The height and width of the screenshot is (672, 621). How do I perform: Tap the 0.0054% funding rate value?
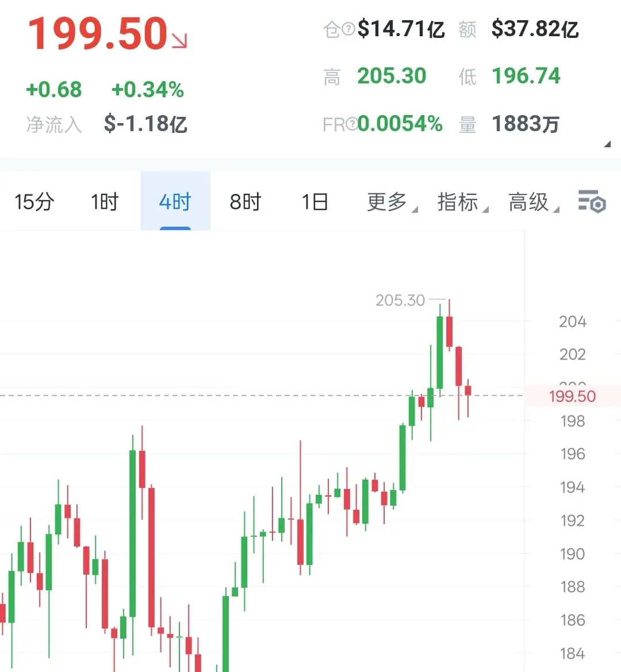pyautogui.click(x=400, y=124)
